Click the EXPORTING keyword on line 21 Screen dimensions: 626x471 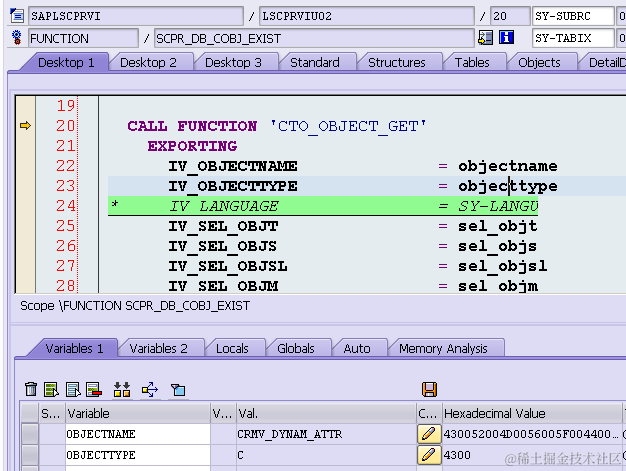point(192,146)
